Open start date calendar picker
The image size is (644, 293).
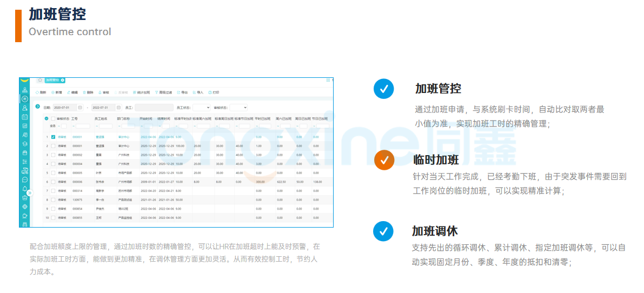[80, 108]
